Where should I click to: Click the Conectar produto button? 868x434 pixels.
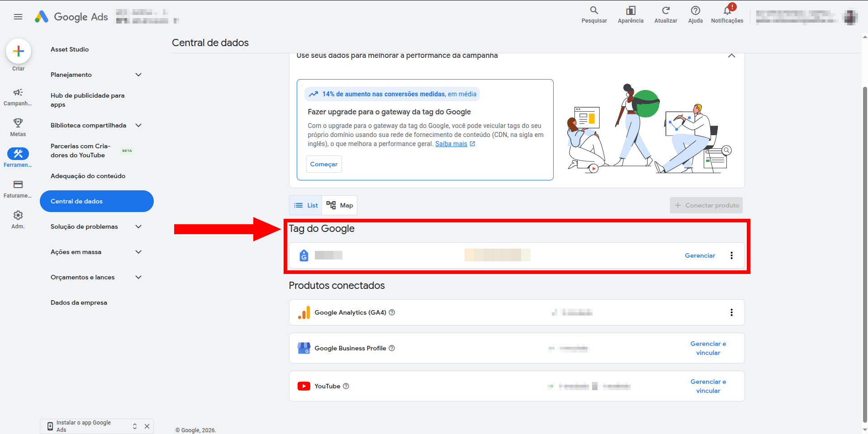pos(707,205)
